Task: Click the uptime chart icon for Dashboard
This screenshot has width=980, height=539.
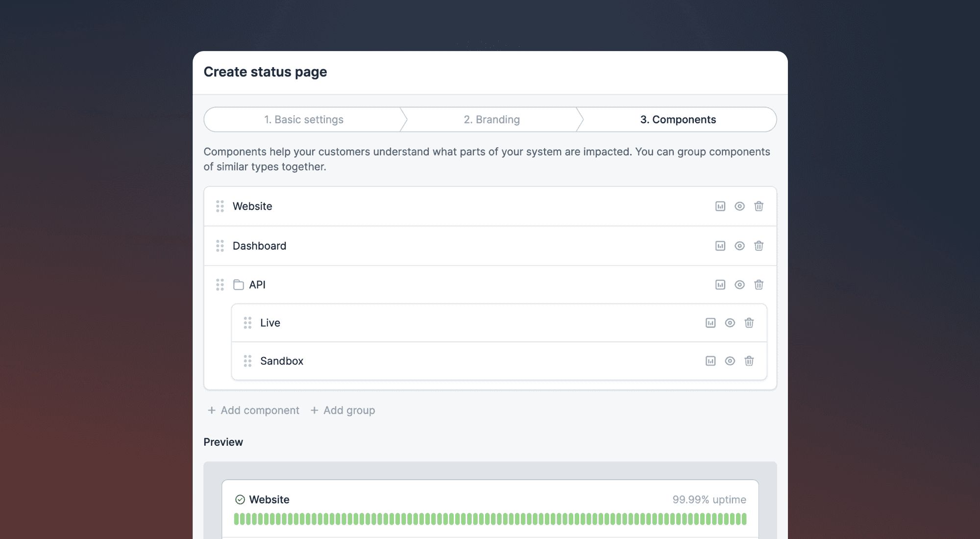Action: [720, 246]
